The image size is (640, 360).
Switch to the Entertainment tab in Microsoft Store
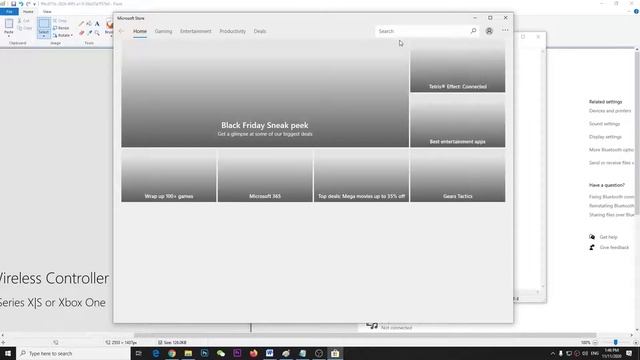(196, 31)
